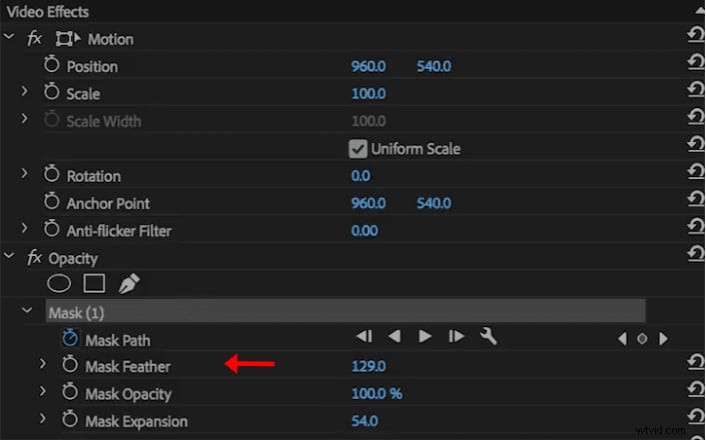Reset the Anchor Point parameter
This screenshot has height=440, width=706.
[x=696, y=199]
